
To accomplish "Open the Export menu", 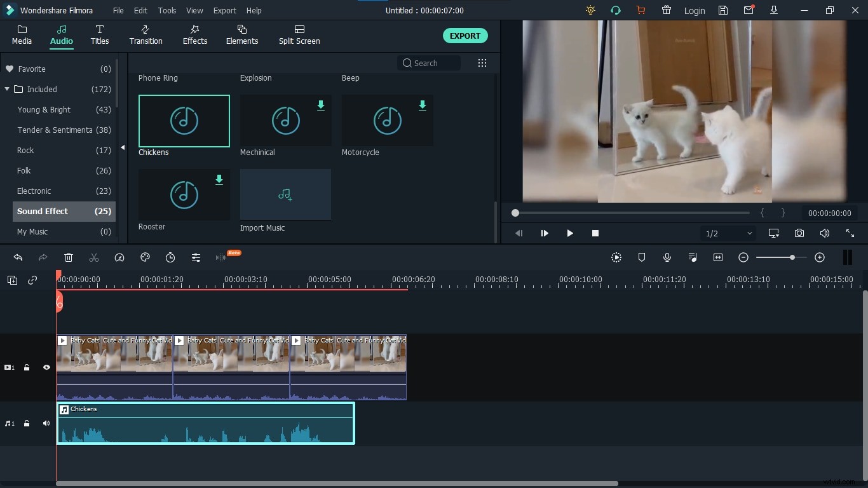I will pyautogui.click(x=224, y=10).
